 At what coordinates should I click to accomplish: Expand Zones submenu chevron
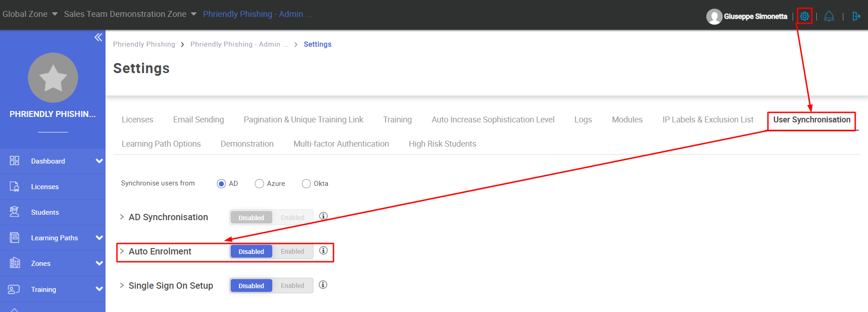tap(99, 263)
